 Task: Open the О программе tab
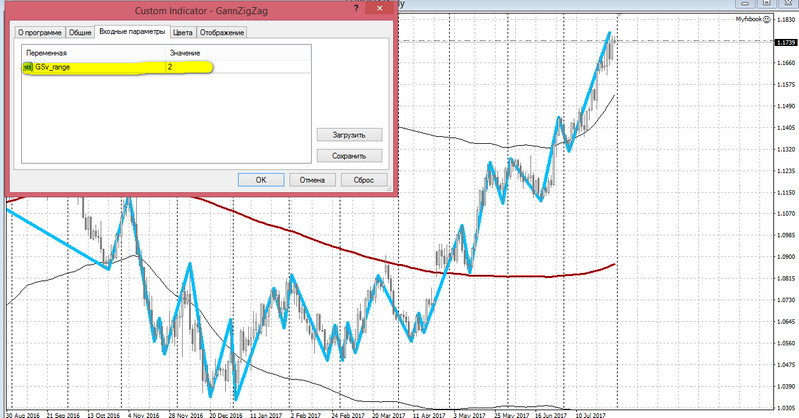pos(37,32)
